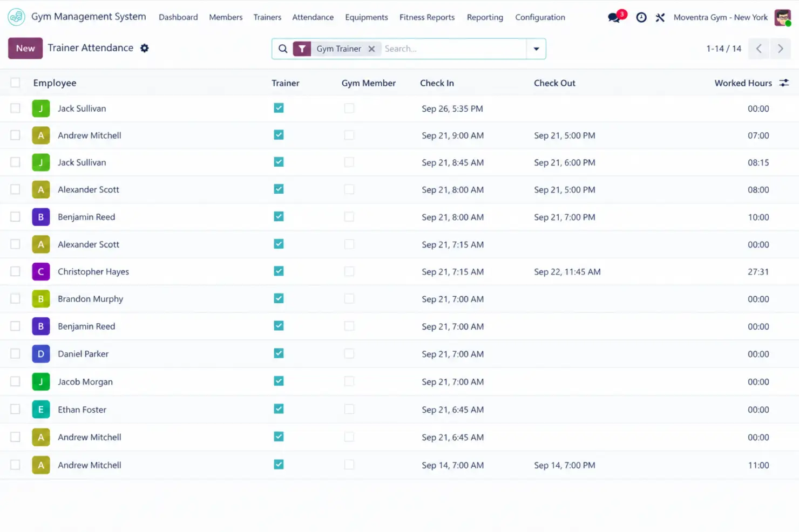Expand the search options dropdown arrow
Viewport: 799px width, 532px height.
click(536, 49)
